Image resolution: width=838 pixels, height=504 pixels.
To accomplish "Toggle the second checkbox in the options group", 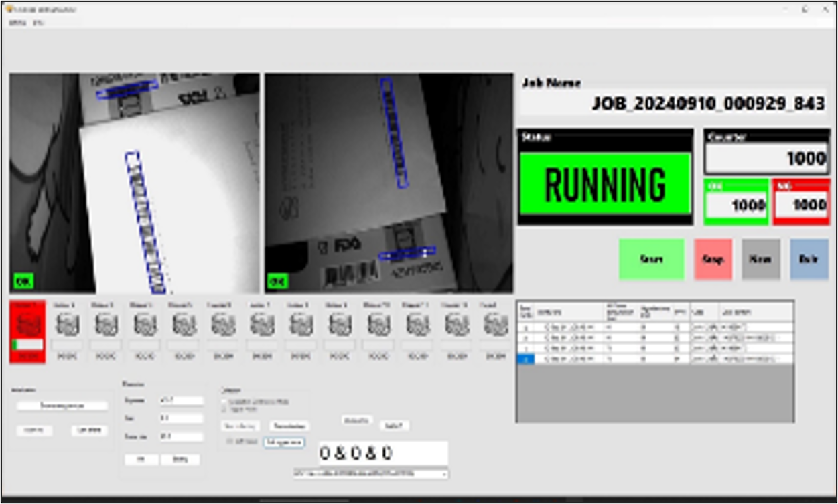I will coord(224,409).
